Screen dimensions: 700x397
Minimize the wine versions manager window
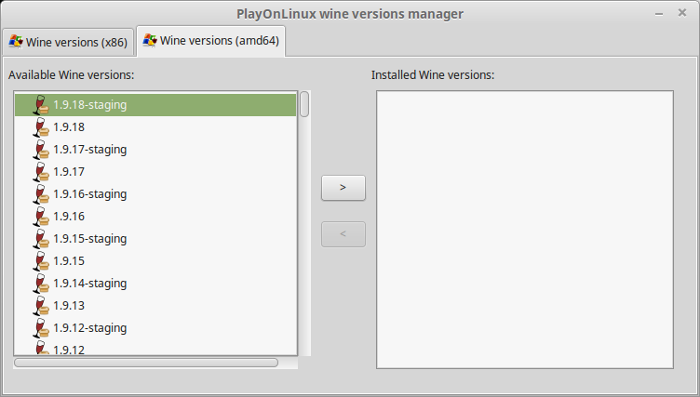coord(658,13)
